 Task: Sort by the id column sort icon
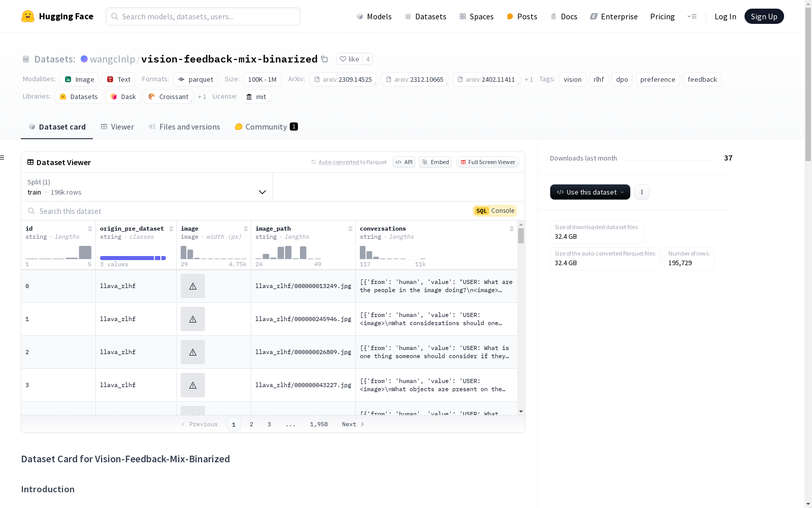[x=90, y=229]
